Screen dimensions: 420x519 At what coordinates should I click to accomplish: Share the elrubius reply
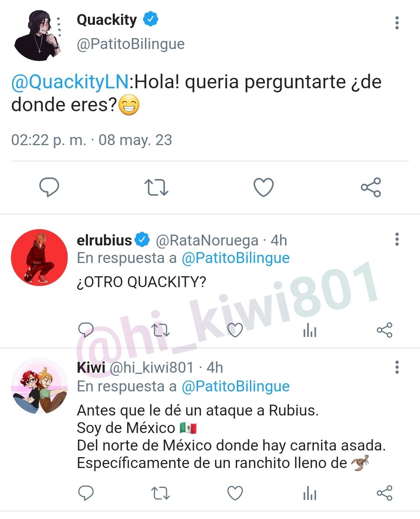point(384,330)
